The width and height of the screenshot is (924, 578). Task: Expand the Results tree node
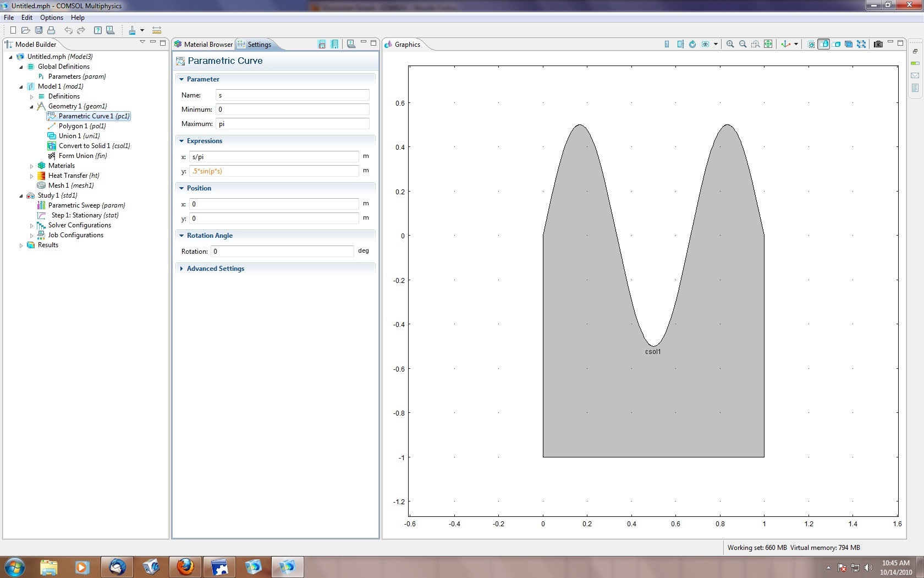point(21,246)
